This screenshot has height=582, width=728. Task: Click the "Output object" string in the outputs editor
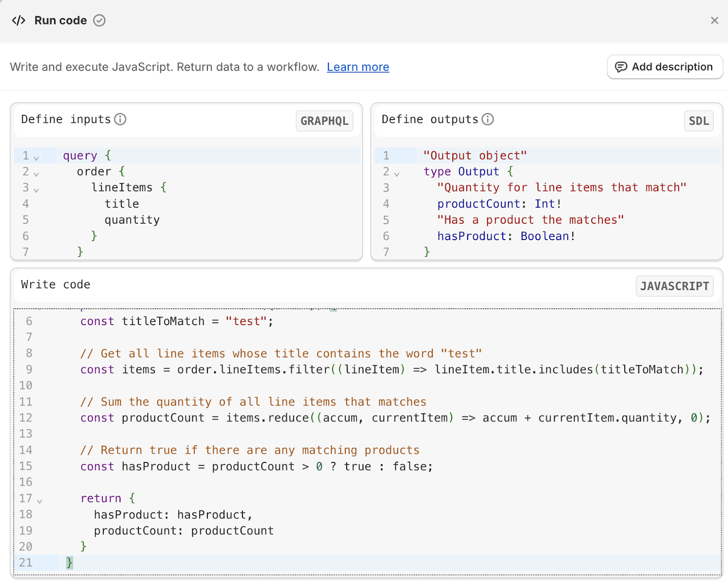(475, 156)
